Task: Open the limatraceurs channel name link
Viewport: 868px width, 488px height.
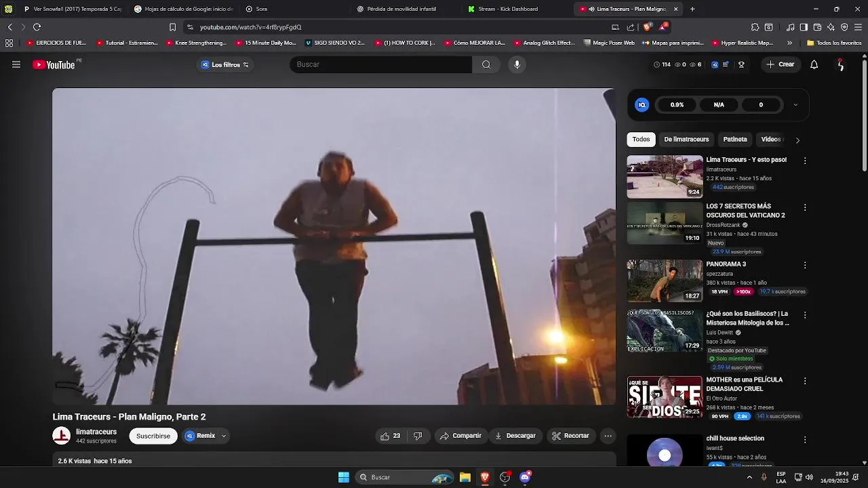Action: point(96,432)
